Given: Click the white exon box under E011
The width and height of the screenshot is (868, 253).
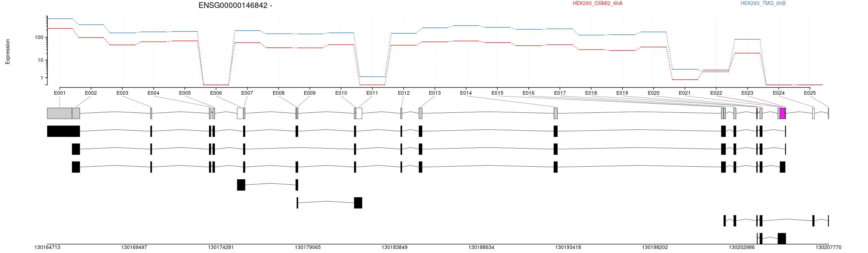Looking at the screenshot, I should tap(359, 113).
